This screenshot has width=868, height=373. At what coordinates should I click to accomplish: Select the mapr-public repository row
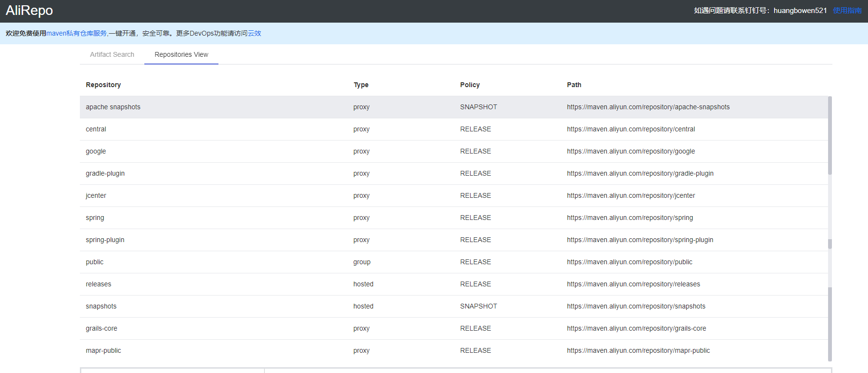tap(454, 350)
